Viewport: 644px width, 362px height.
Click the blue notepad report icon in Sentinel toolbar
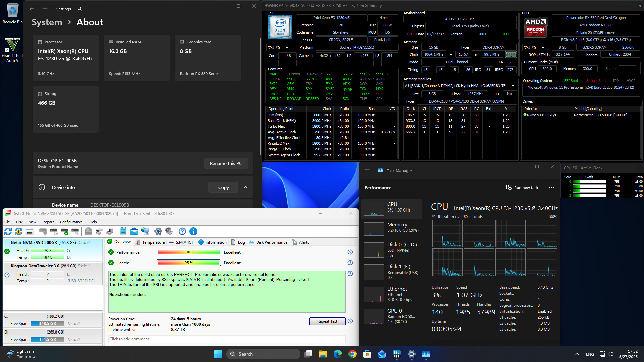[123, 231]
